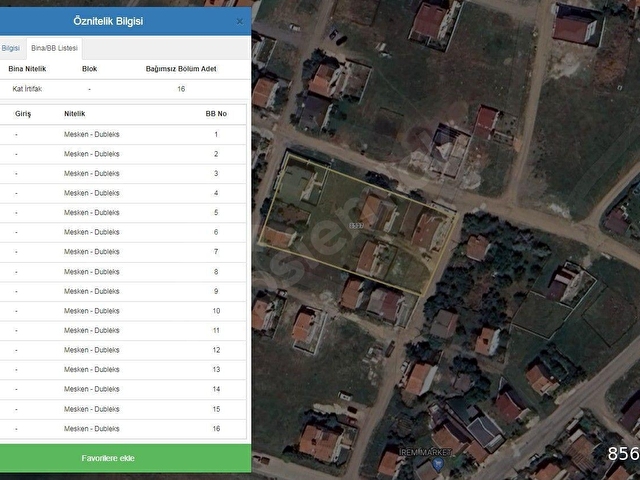Click the Nitelik column header

pyautogui.click(x=74, y=113)
